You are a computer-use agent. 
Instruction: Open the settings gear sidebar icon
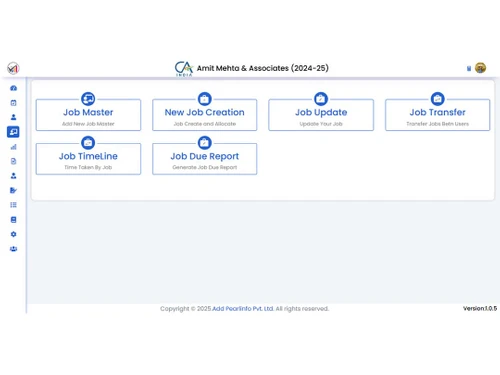[13, 234]
